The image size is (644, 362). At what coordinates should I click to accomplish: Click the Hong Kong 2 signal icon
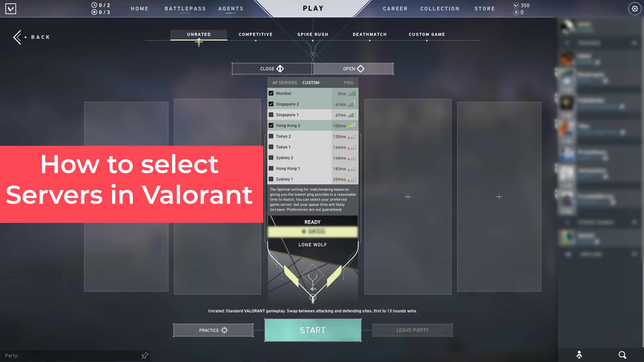[x=352, y=126]
